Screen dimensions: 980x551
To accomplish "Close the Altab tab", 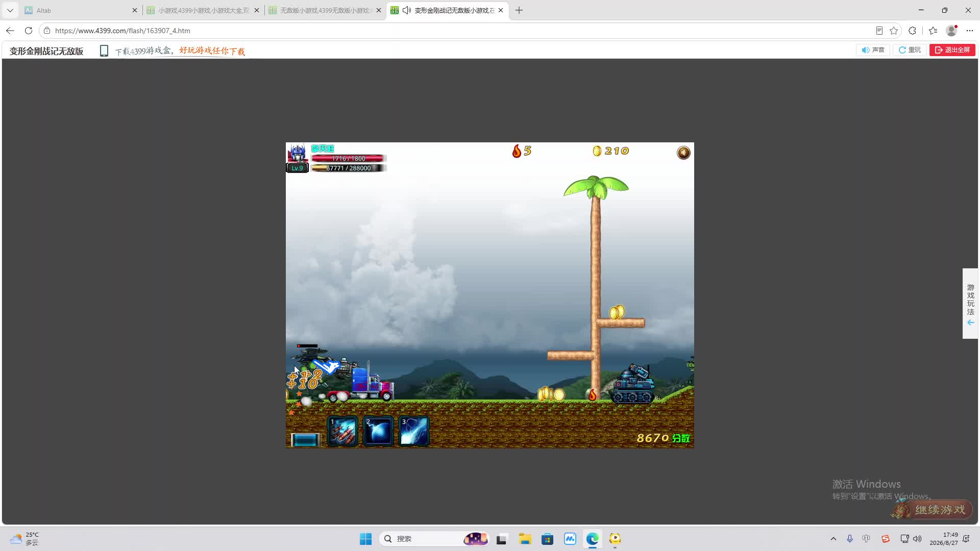I will click(135, 10).
